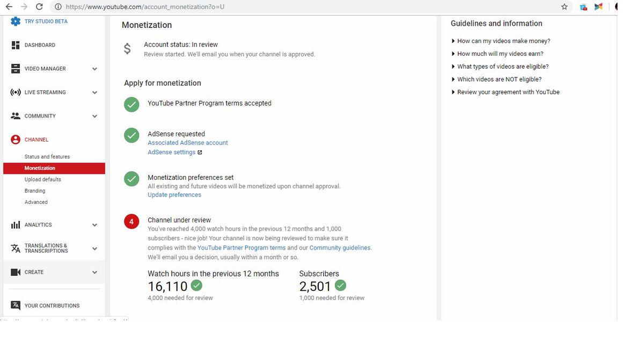644x352 pixels.
Task: Open YouTube Partner Program terms link
Action: click(x=241, y=248)
